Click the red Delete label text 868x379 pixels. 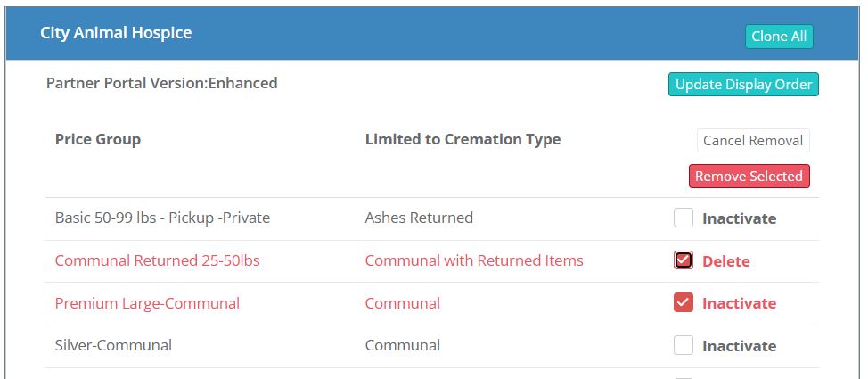(726, 261)
